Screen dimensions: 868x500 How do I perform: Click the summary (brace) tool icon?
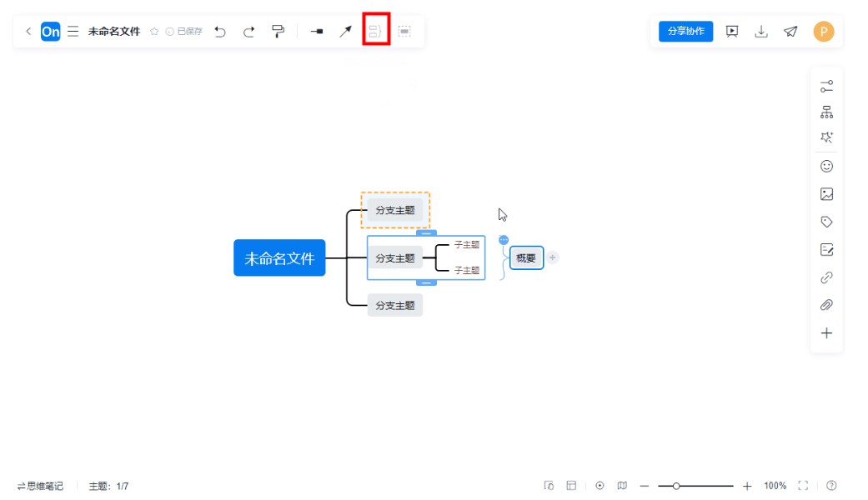click(376, 32)
